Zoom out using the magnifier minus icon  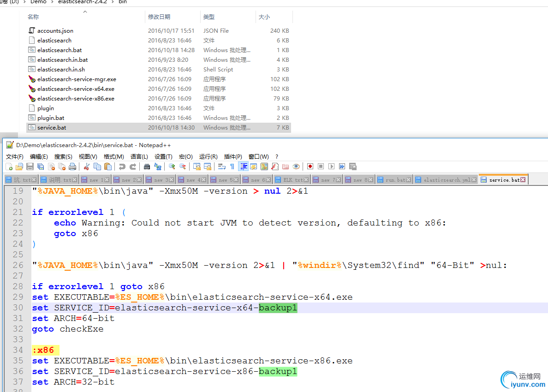182,166
